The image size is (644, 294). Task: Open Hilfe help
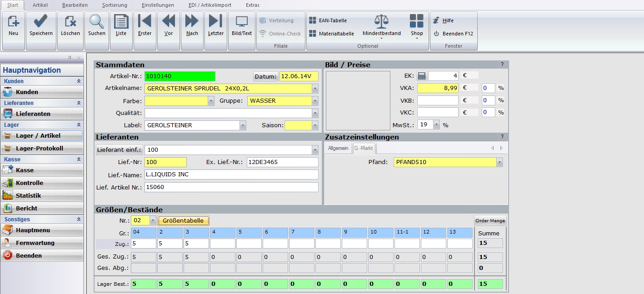(x=444, y=20)
